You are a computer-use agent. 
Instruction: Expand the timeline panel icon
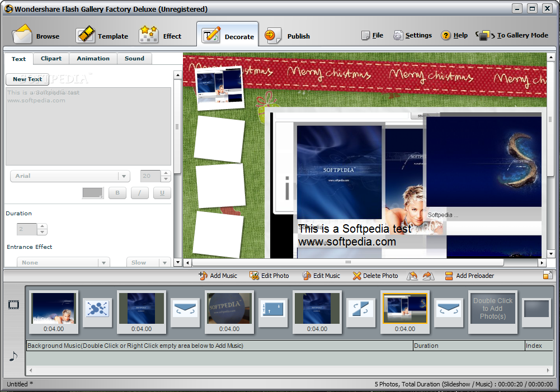[x=548, y=275]
